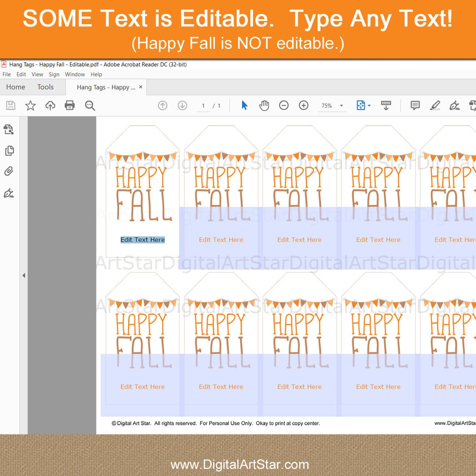
Task: Open the View menu
Action: coord(37,74)
